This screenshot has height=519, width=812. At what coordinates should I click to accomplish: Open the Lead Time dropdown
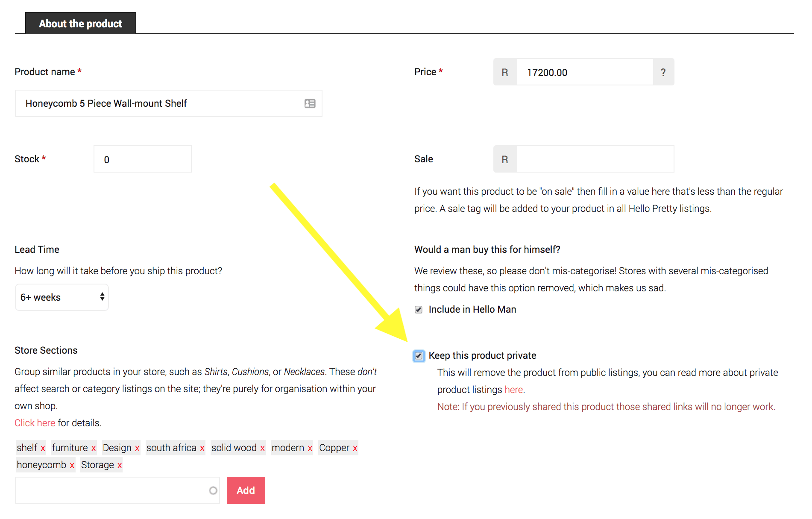tap(62, 297)
